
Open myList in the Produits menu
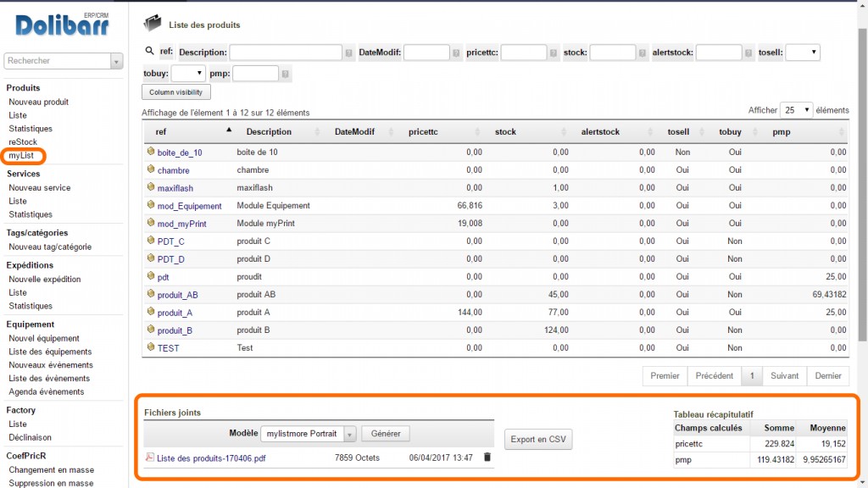23,156
